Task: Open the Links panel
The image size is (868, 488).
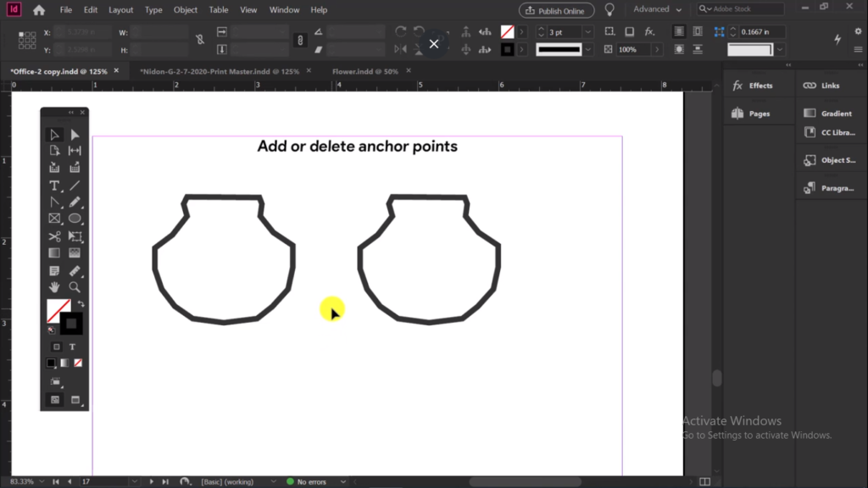Action: coord(821,86)
